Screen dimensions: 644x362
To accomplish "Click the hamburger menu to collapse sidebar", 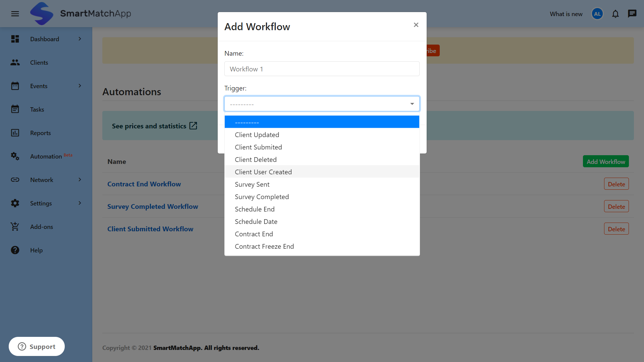I will pyautogui.click(x=15, y=14).
